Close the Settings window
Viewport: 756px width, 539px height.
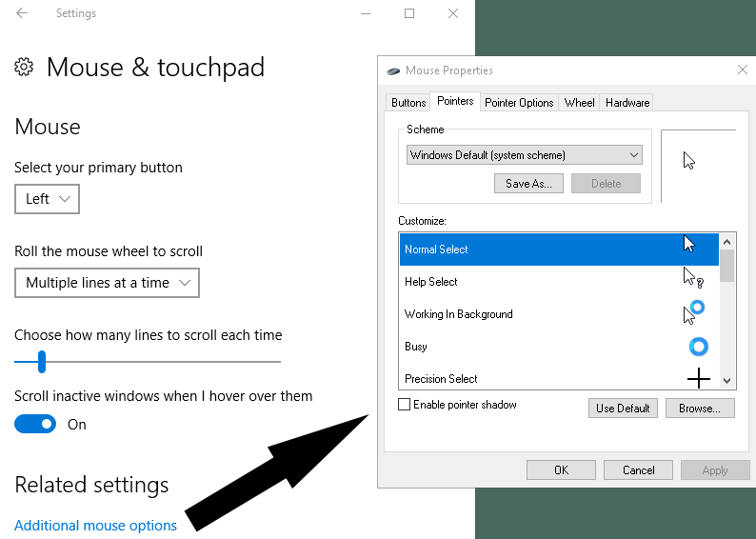pos(452,13)
